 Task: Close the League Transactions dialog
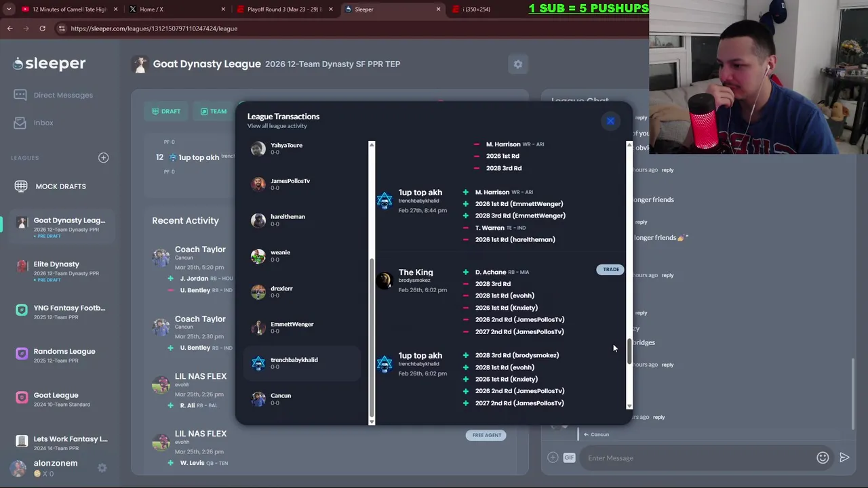pyautogui.click(x=610, y=121)
